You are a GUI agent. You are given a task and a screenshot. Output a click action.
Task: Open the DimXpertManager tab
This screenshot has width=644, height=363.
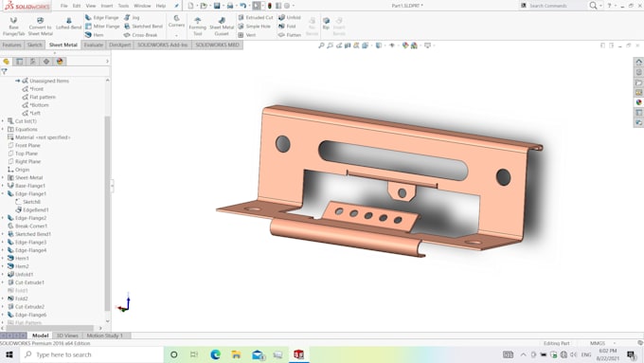[x=46, y=62]
